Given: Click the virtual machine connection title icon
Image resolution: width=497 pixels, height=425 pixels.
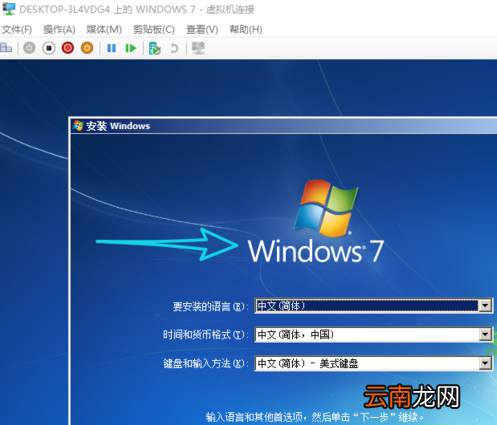Looking at the screenshot, I should 9,9.
